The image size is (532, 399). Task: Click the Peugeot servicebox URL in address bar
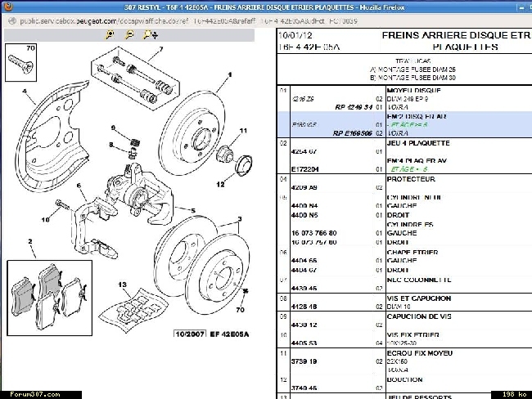pyautogui.click(x=188, y=21)
